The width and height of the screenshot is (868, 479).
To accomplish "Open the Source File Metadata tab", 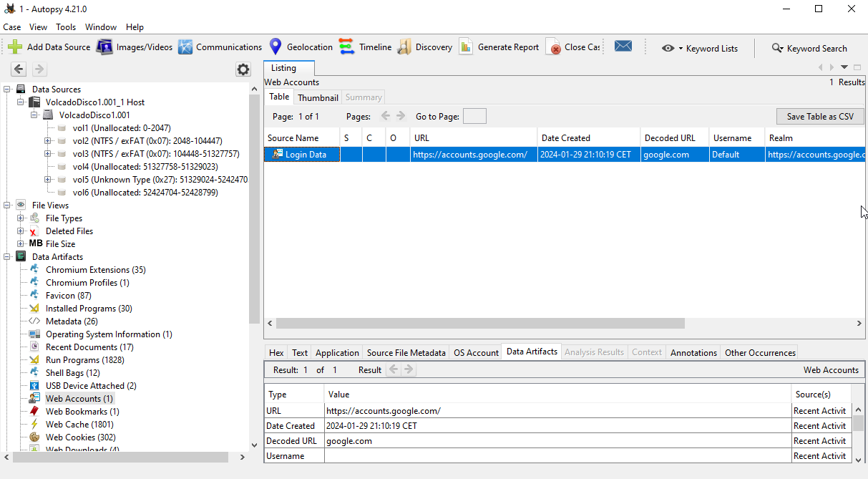I will [x=406, y=352].
